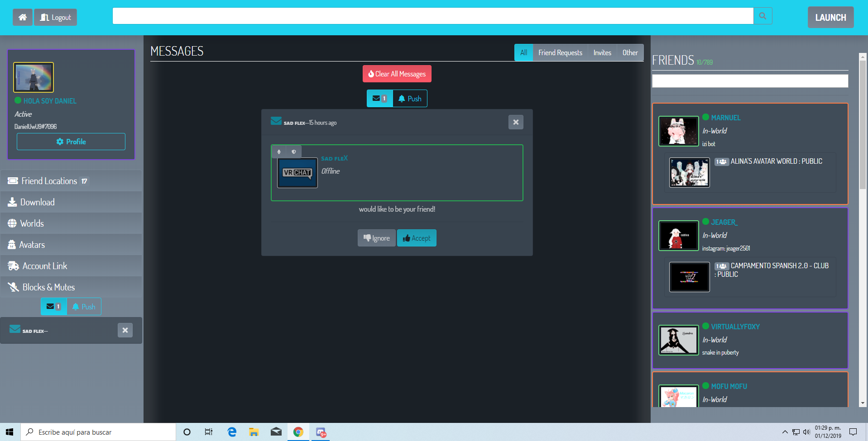Click the block shield icon on SAD FLEX card
This screenshot has width=868, height=441.
294,152
